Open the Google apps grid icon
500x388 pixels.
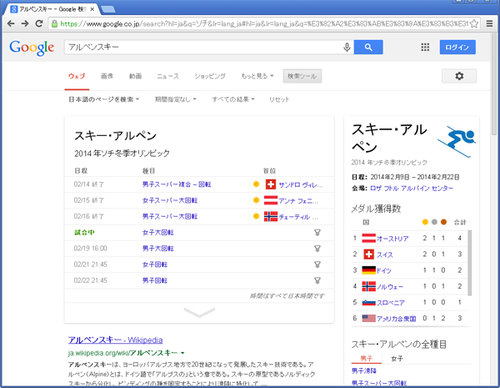[x=425, y=47]
